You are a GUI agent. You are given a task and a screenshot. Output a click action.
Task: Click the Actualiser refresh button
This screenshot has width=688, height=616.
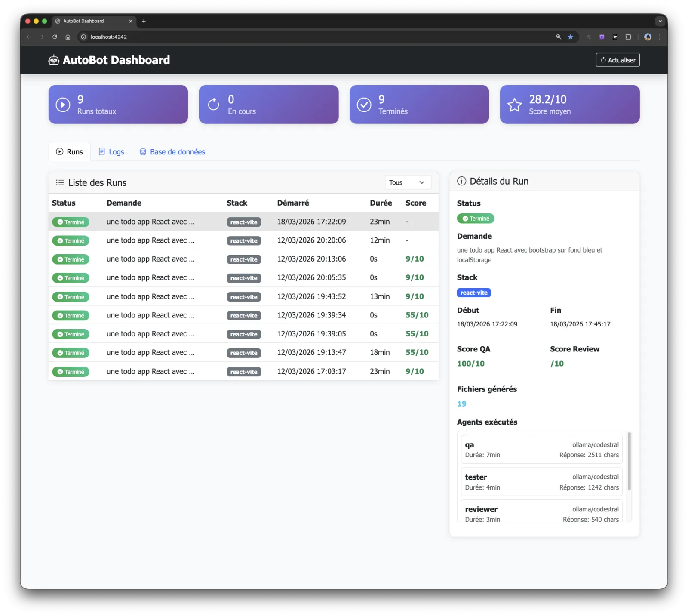[617, 60]
